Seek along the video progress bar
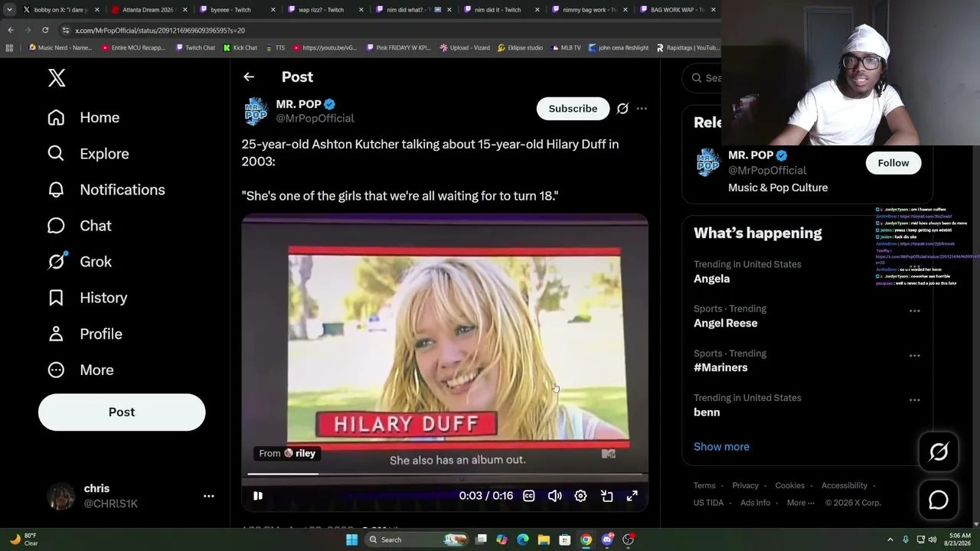This screenshot has width=980, height=551. pyautogui.click(x=445, y=474)
